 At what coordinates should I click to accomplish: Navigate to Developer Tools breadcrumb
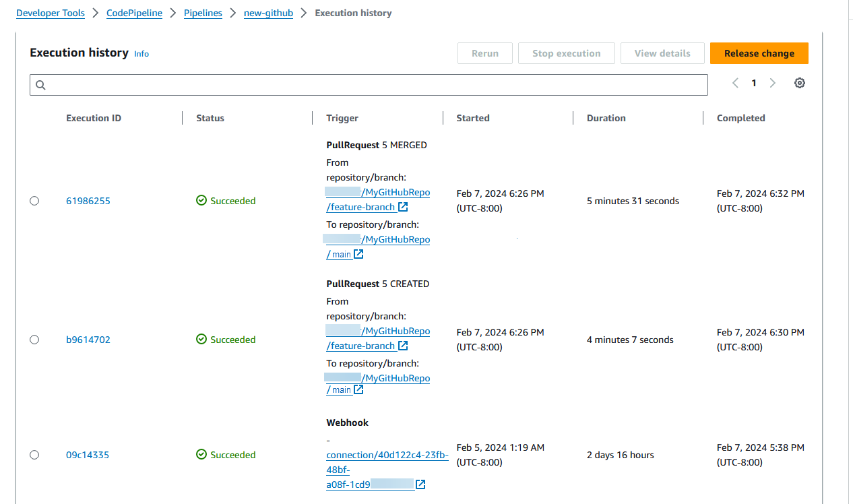coord(50,13)
